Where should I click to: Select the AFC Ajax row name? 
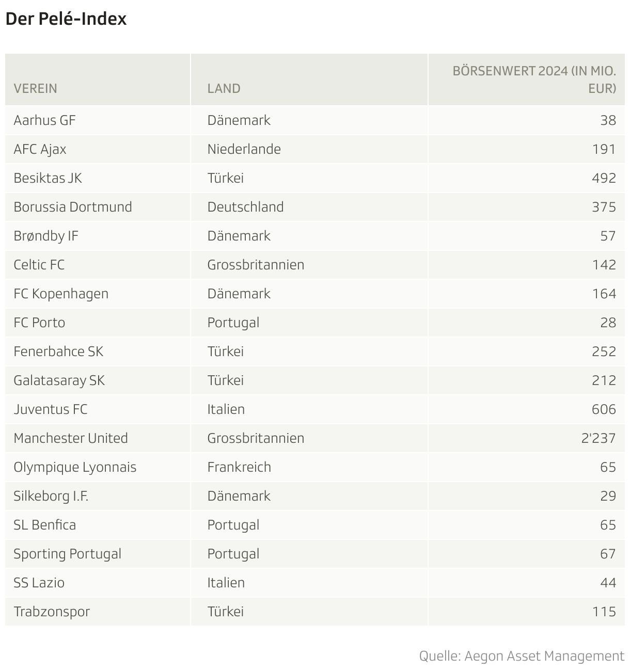pyautogui.click(x=40, y=149)
